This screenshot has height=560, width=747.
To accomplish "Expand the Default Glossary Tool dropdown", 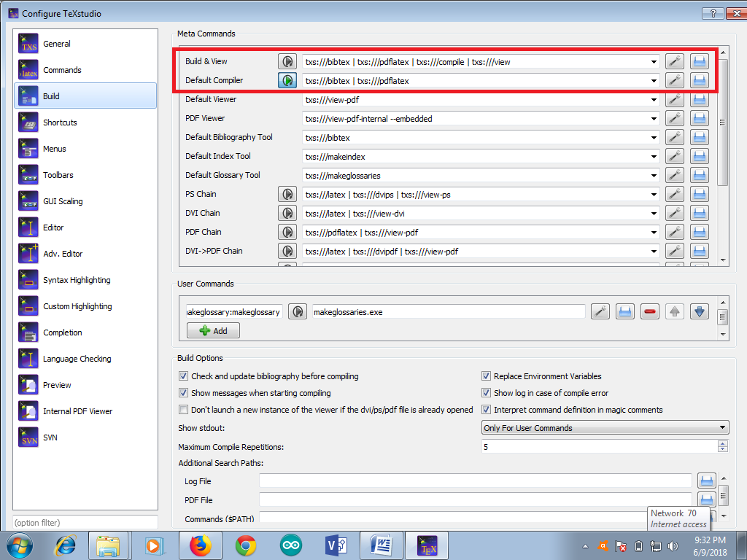I will click(654, 176).
